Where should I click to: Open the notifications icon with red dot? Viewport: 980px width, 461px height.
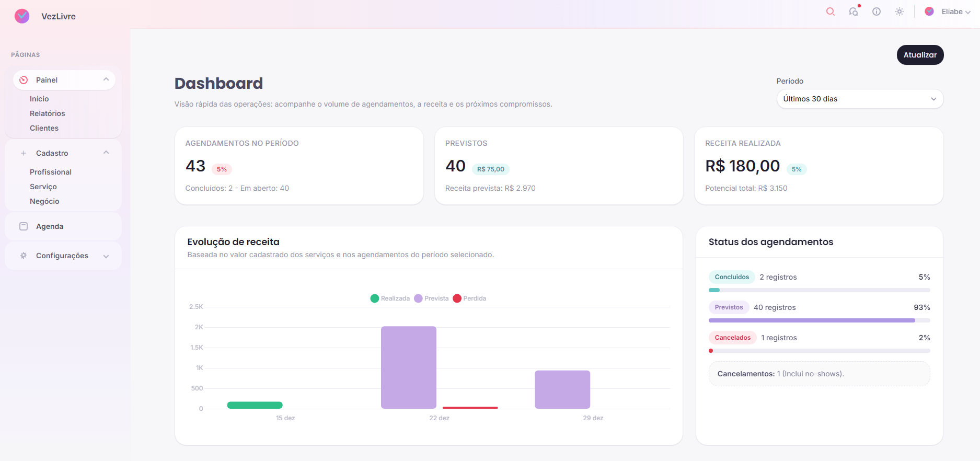click(x=854, y=11)
